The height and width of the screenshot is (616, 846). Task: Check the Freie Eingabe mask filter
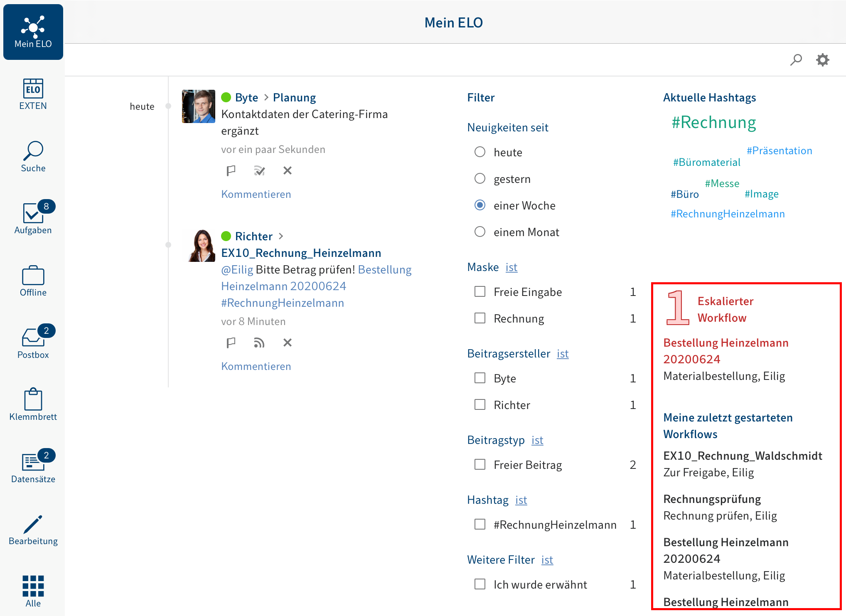(x=480, y=292)
